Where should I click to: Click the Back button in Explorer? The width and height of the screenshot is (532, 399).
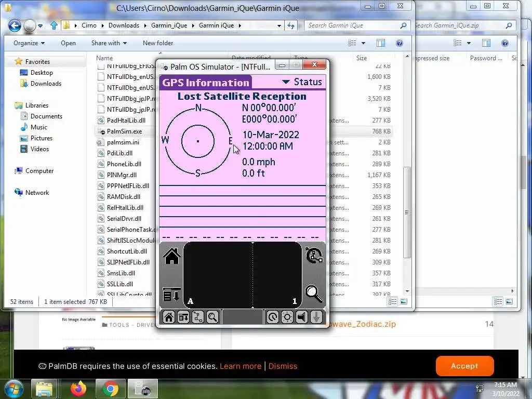pyautogui.click(x=15, y=25)
